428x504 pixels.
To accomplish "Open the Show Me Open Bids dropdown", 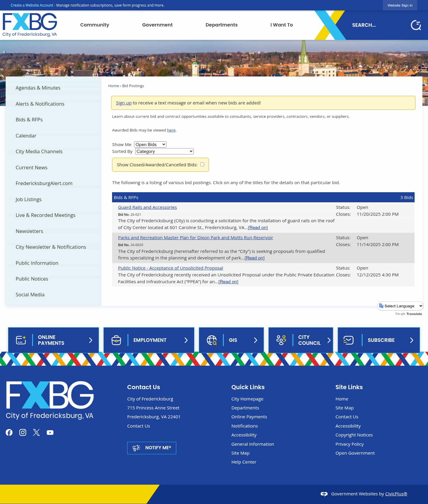I will [x=150, y=145].
